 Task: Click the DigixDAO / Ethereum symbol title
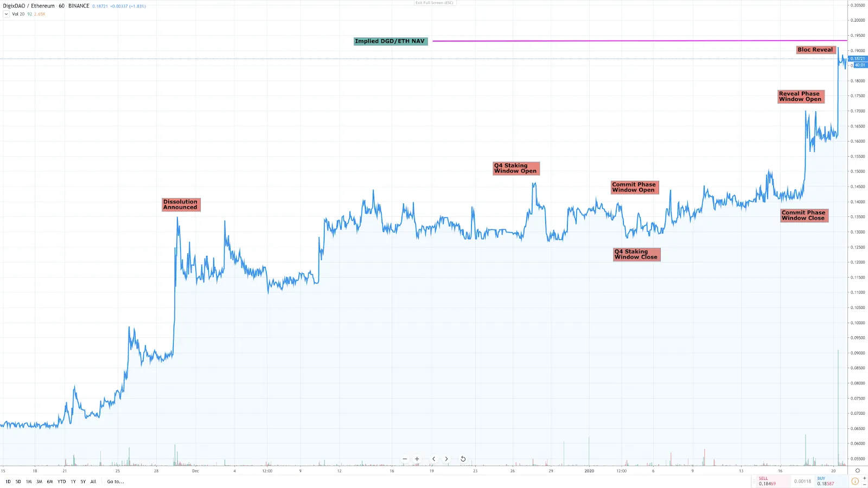click(29, 6)
